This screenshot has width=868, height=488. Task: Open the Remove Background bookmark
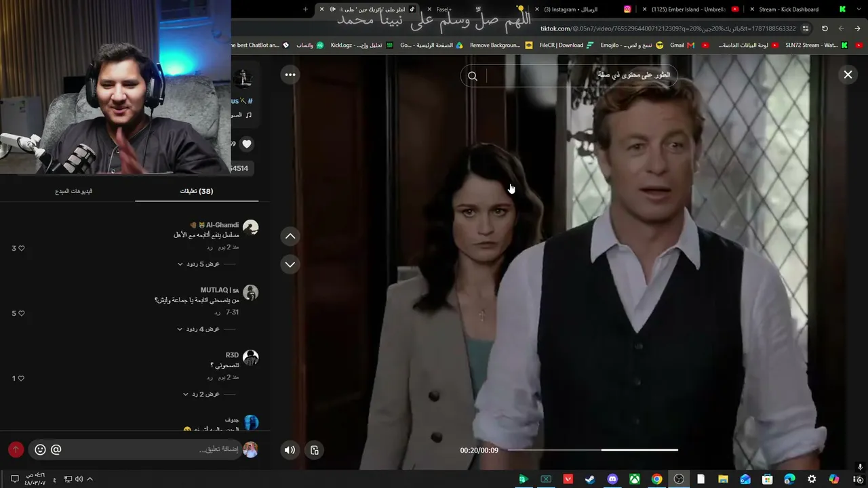click(x=500, y=45)
